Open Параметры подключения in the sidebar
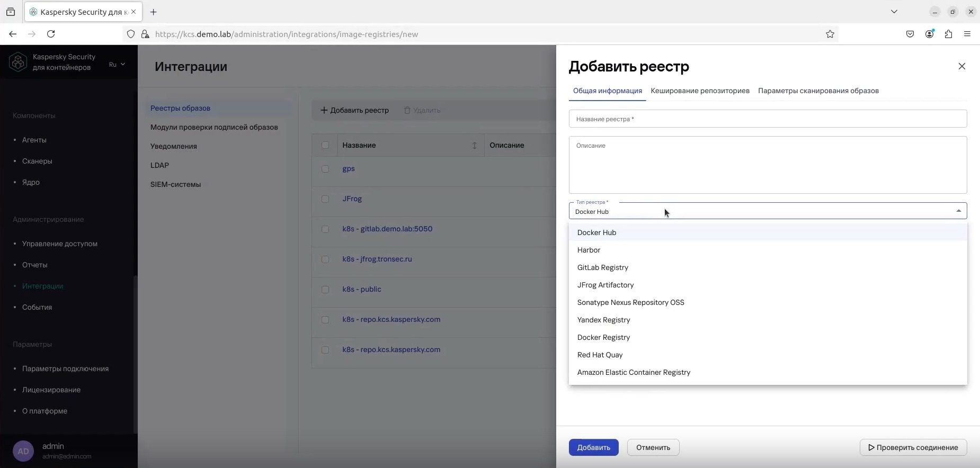 pyautogui.click(x=65, y=368)
